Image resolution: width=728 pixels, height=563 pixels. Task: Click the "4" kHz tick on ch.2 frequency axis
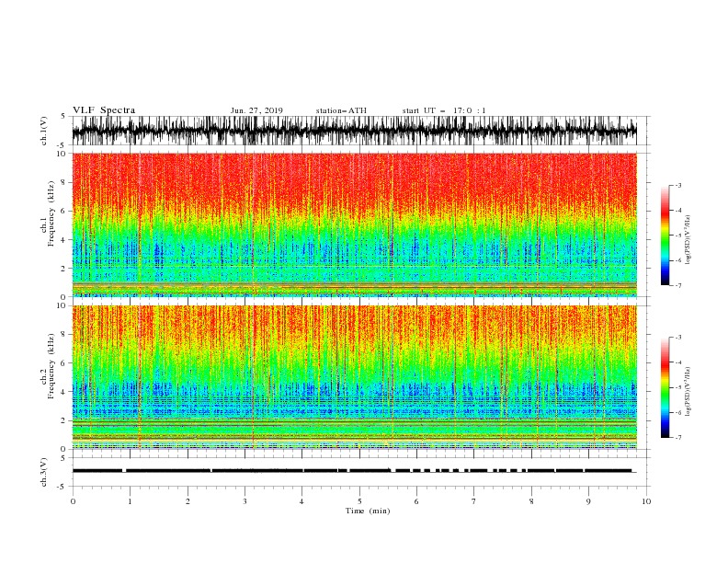click(63, 392)
